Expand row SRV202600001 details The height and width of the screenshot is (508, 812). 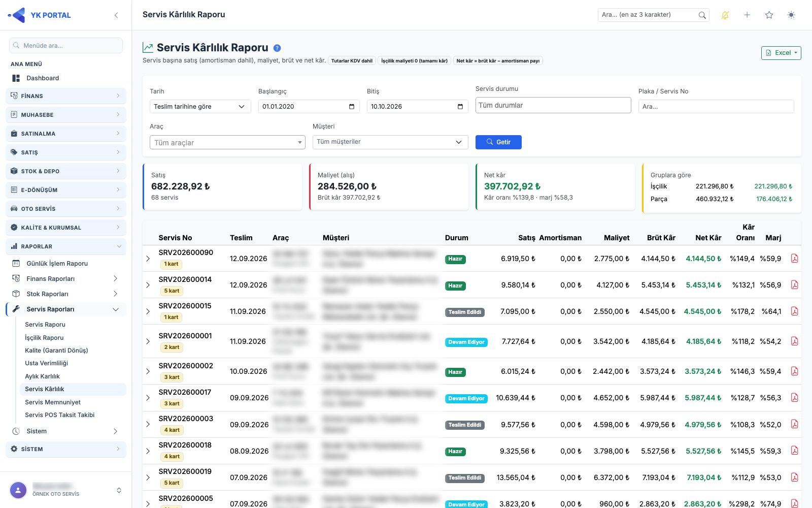pyautogui.click(x=148, y=341)
